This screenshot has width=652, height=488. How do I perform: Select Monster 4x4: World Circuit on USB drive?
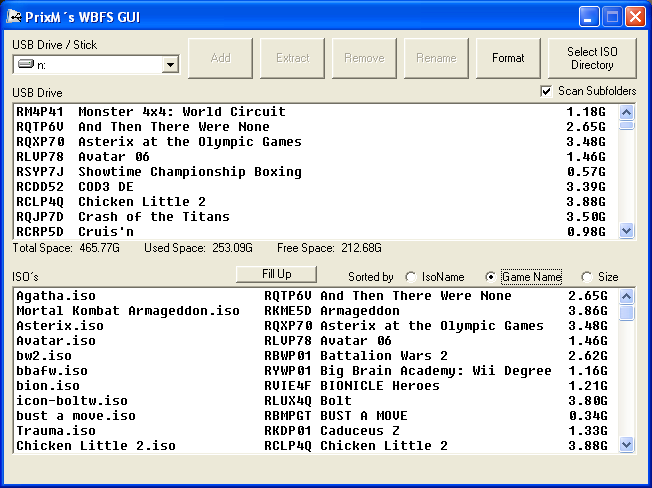pos(180,112)
